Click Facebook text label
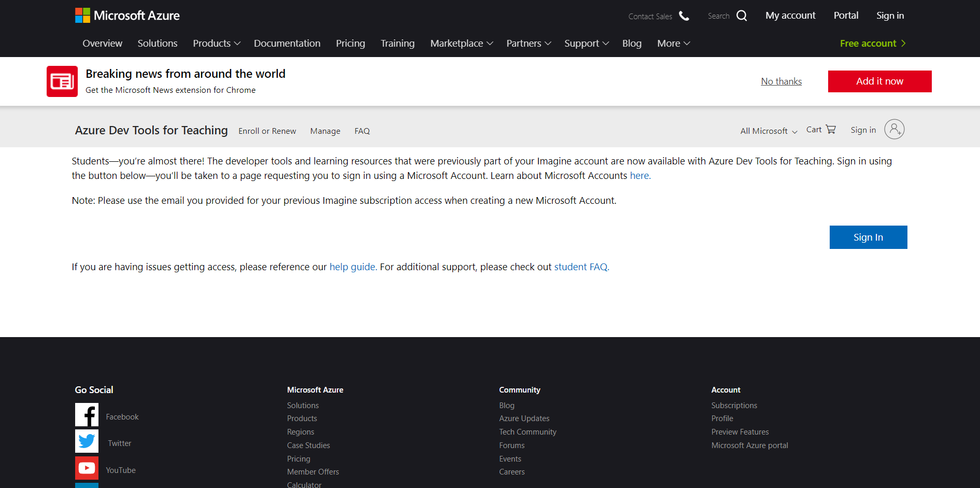 (x=122, y=417)
